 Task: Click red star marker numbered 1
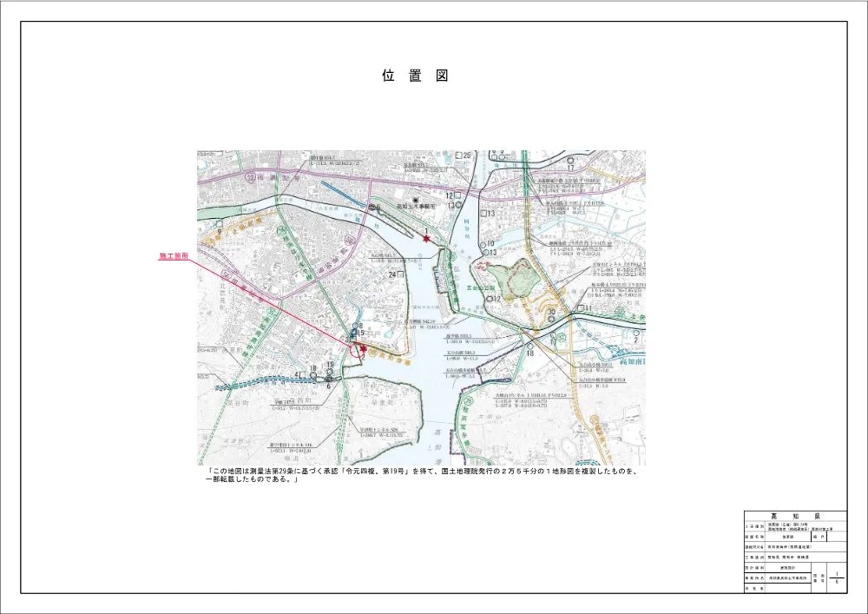pyautogui.click(x=425, y=239)
